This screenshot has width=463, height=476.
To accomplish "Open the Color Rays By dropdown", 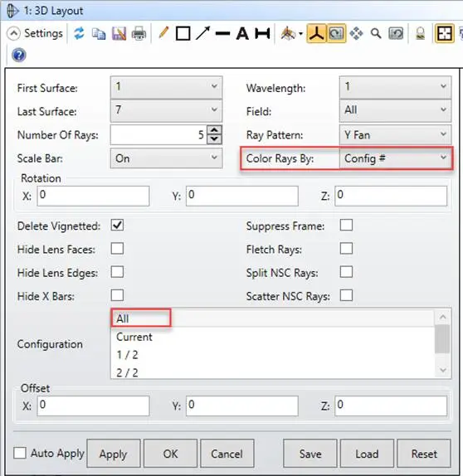I will pos(395,158).
